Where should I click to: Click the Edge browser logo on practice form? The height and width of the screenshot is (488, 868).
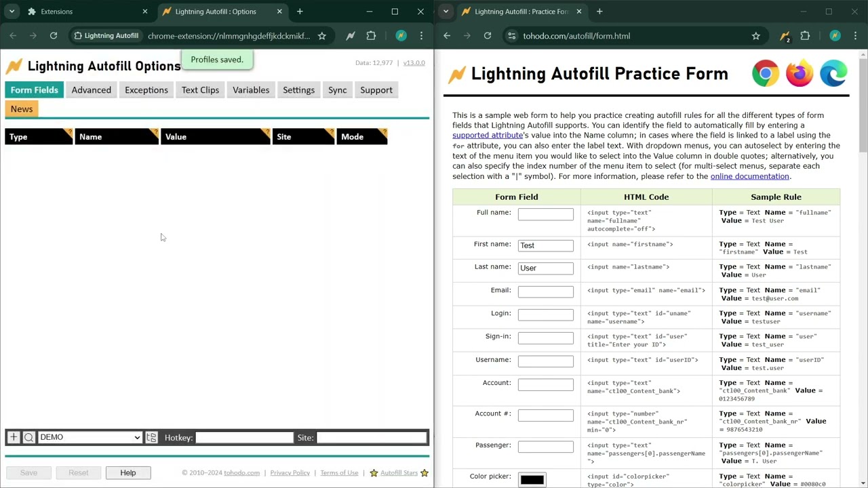(833, 73)
